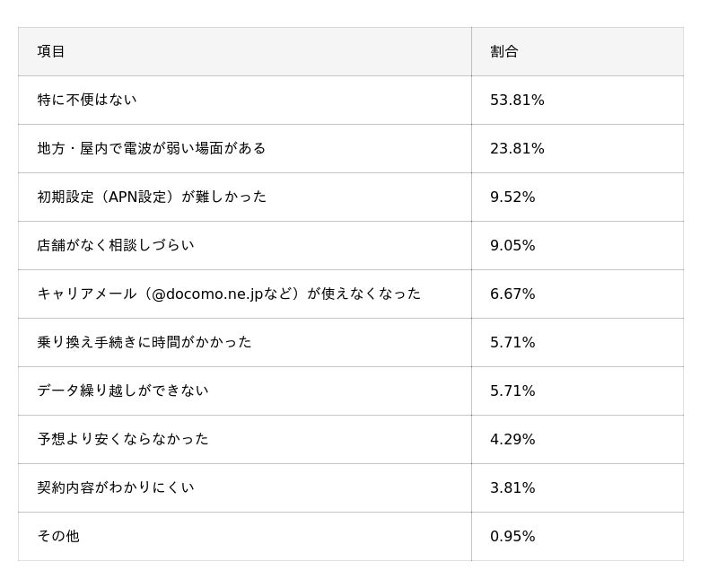Click the 9.05% value cell
Image resolution: width=718 pixels, height=588 pixels.
coord(512,245)
